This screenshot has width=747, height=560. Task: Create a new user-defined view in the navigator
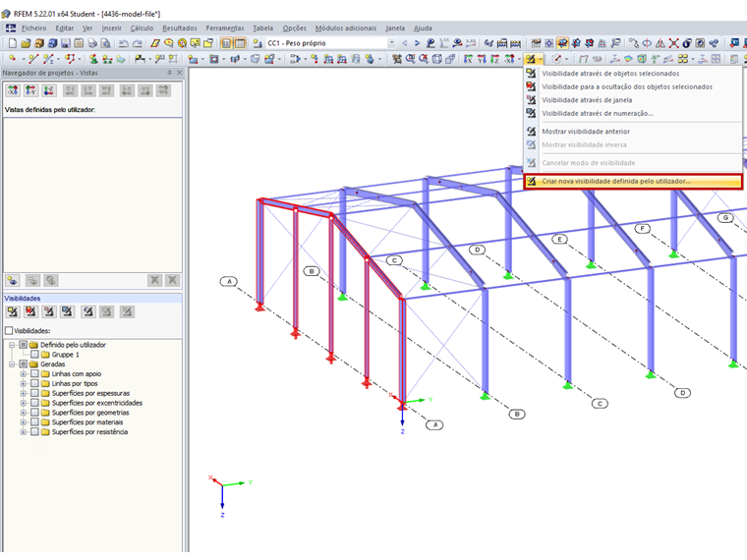click(x=13, y=280)
